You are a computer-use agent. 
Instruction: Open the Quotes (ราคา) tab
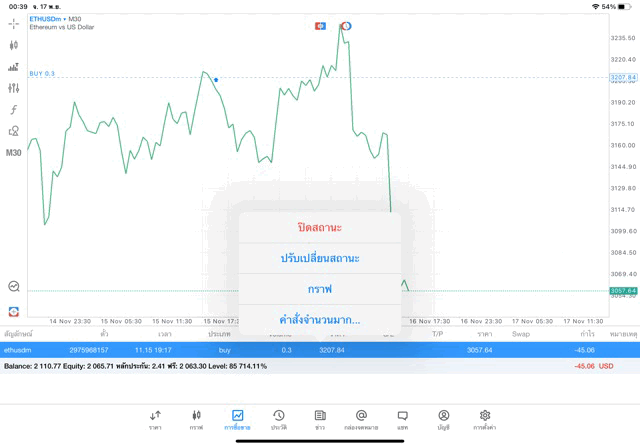click(155, 419)
